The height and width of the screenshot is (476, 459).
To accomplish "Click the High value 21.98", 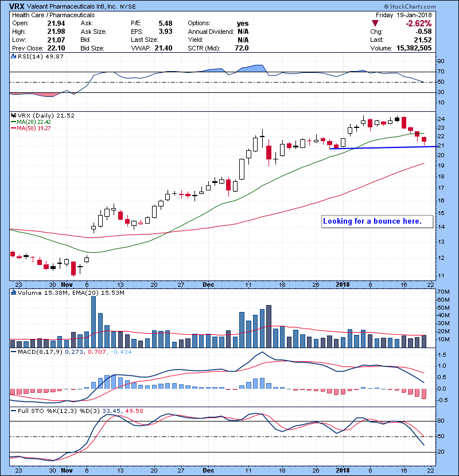I will pyautogui.click(x=56, y=32).
